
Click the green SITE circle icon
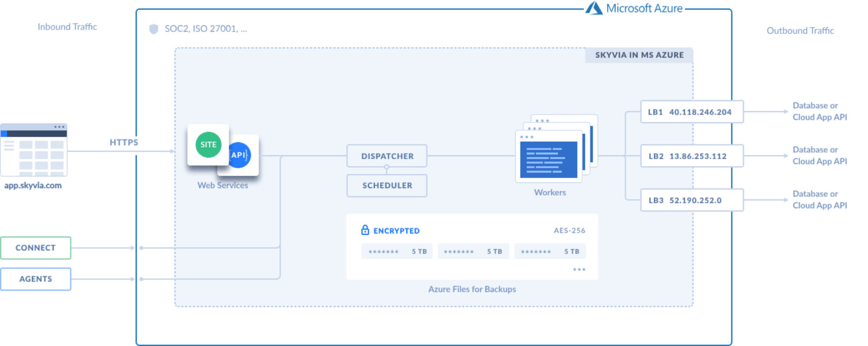208,144
